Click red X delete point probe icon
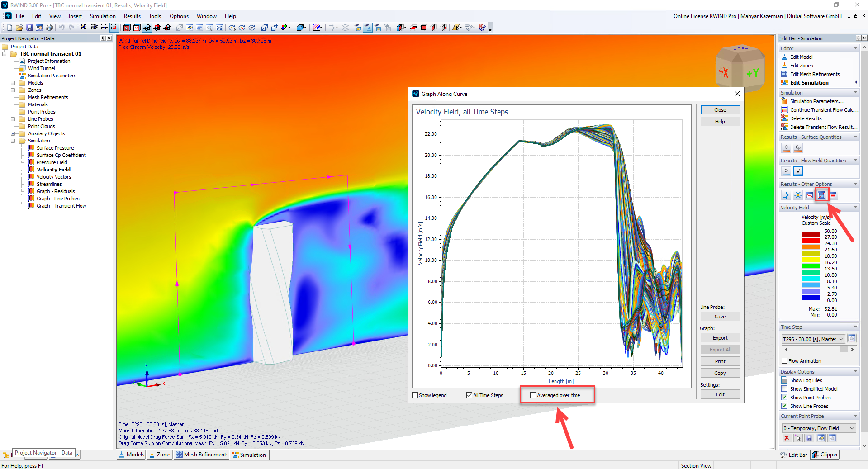This screenshot has height=469, width=868. click(x=787, y=438)
